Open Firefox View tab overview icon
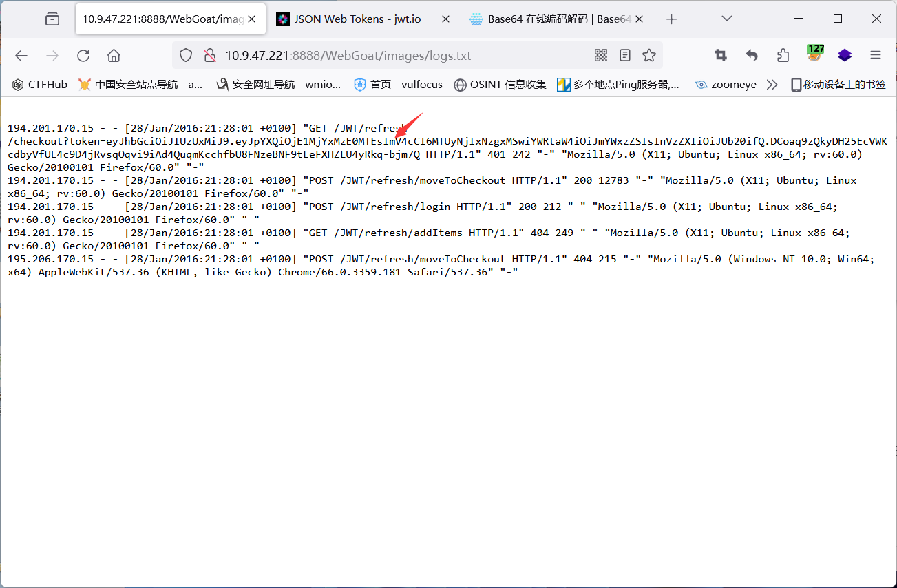This screenshot has height=588, width=897. coord(52,19)
